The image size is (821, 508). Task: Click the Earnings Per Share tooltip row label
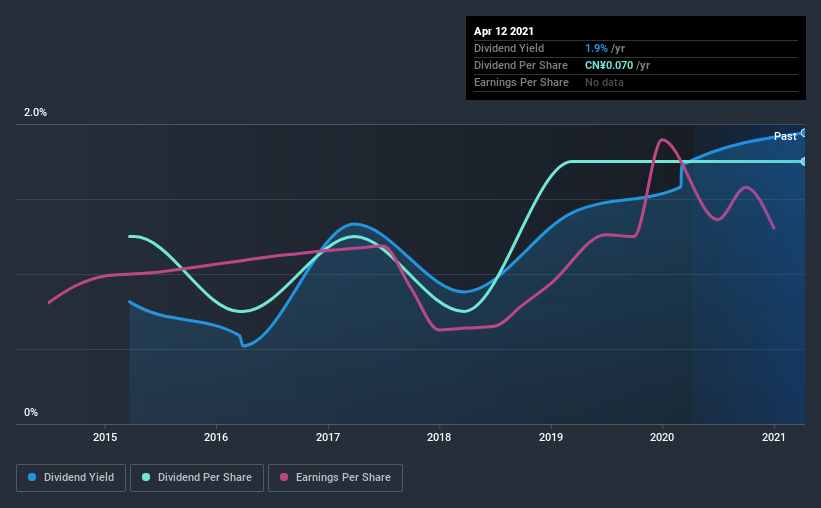[x=521, y=82]
